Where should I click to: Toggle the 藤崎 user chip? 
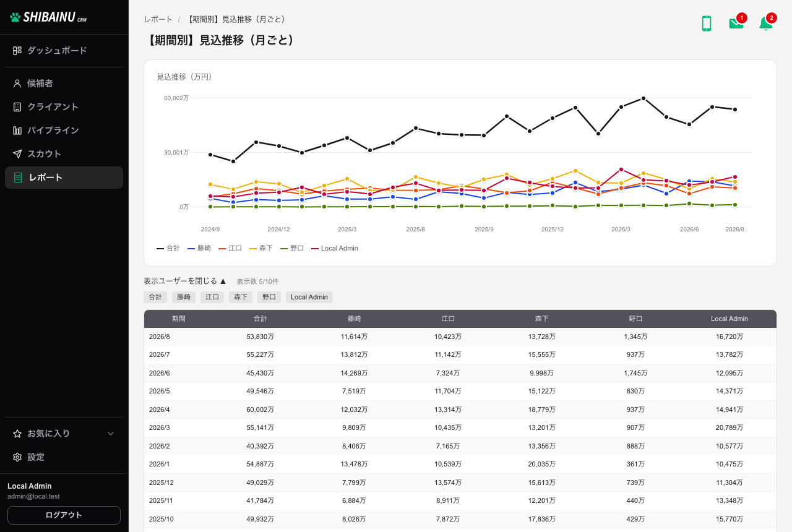click(x=184, y=297)
